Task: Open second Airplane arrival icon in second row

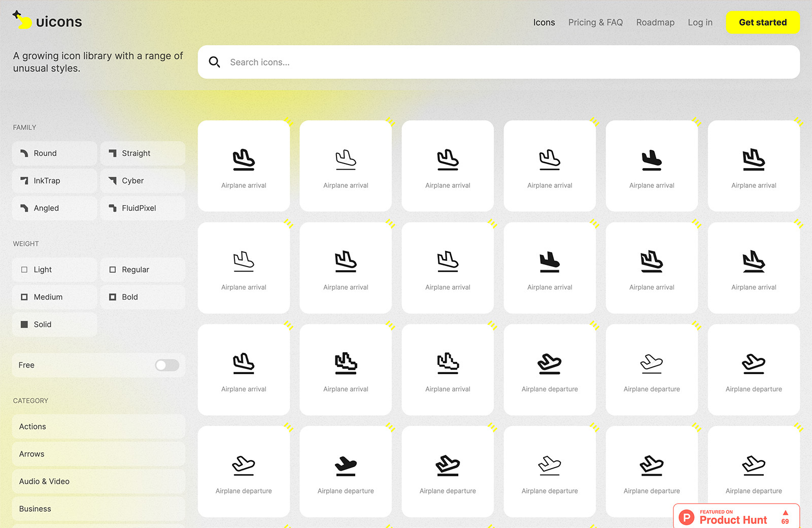Action: click(346, 268)
